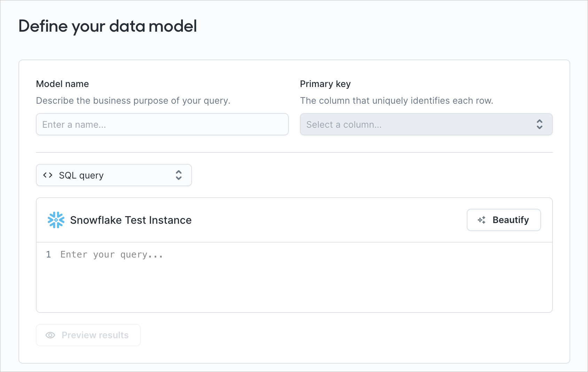
Task: Focus the Model name input field
Action: point(162,124)
